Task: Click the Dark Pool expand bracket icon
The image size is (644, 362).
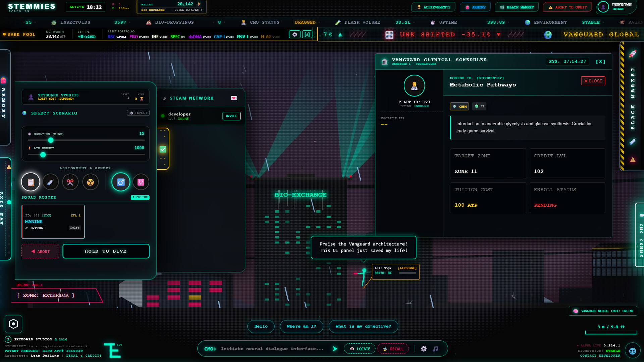Action: tap(307, 34)
